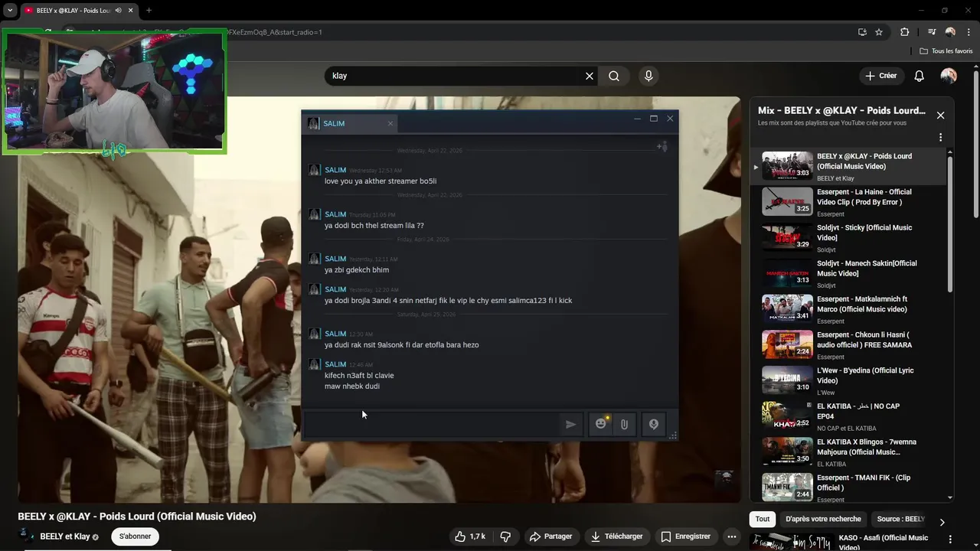Play Esserpent - Matkalamnich ft Marco

850,309
